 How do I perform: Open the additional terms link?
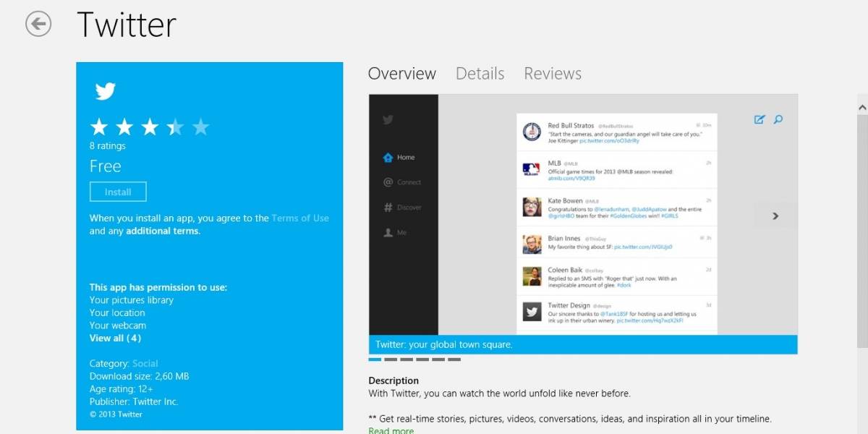pos(163,231)
